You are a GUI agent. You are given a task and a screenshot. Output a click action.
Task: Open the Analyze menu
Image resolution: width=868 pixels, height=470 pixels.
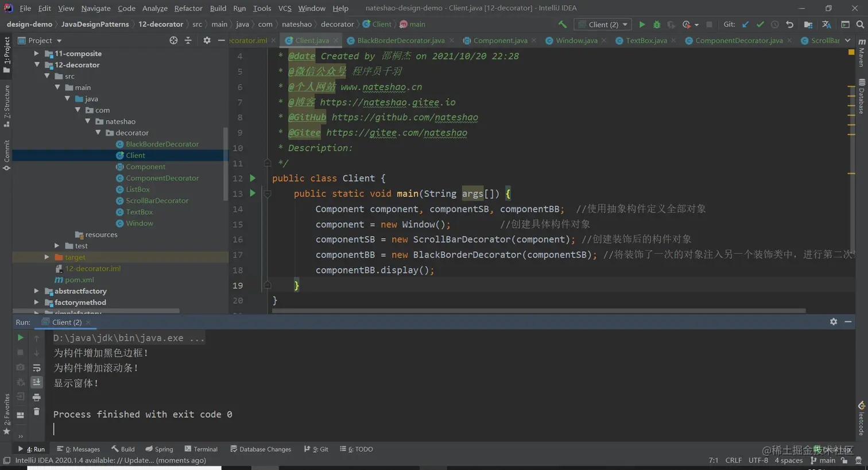click(155, 8)
